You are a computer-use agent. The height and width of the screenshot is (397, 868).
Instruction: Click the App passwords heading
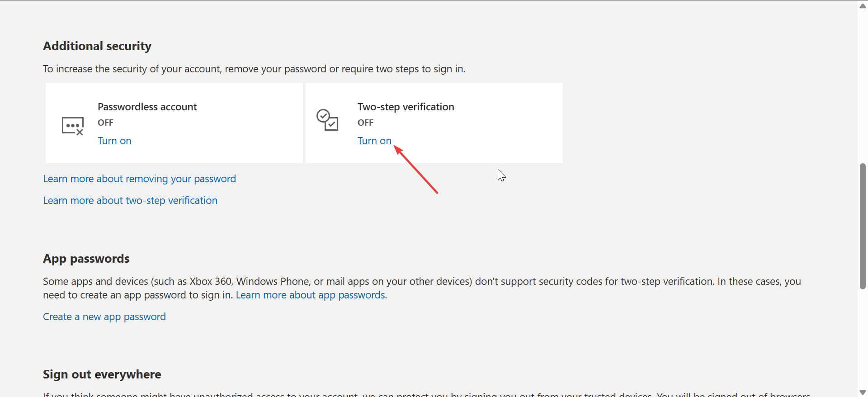[x=86, y=259]
